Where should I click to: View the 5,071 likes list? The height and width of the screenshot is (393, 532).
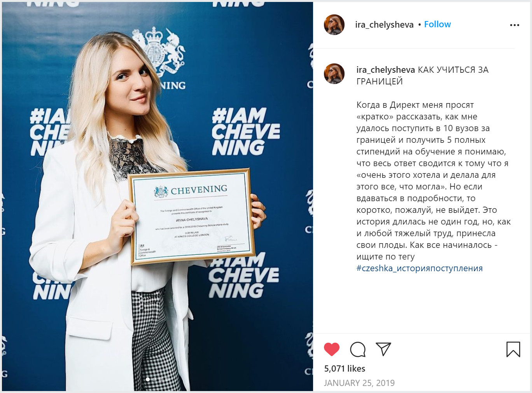[x=345, y=368]
